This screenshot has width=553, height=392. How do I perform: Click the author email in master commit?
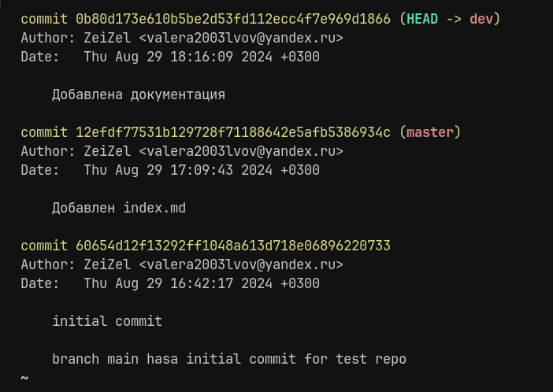[x=241, y=152]
